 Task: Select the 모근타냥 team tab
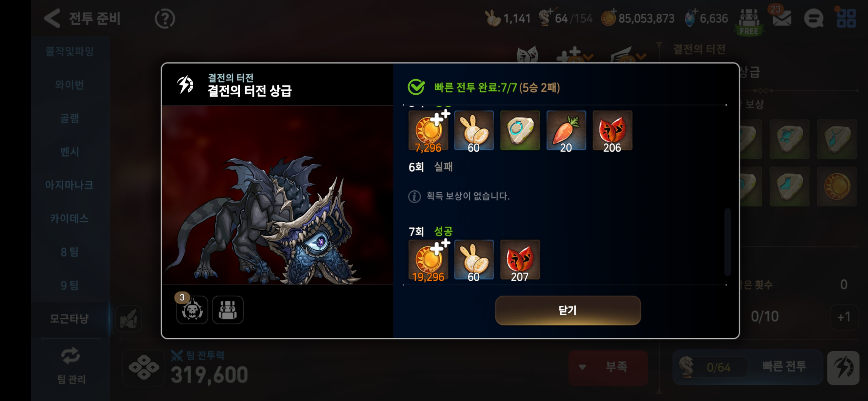[x=70, y=318]
